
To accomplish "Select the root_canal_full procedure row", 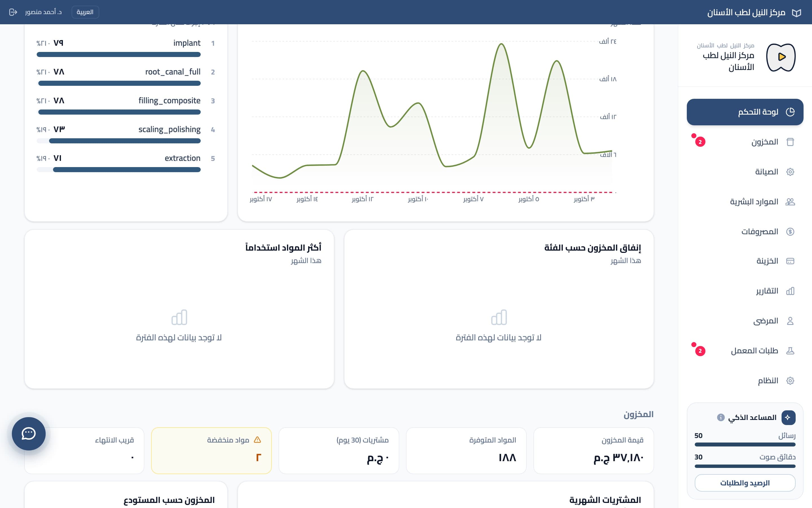I will click(126, 76).
